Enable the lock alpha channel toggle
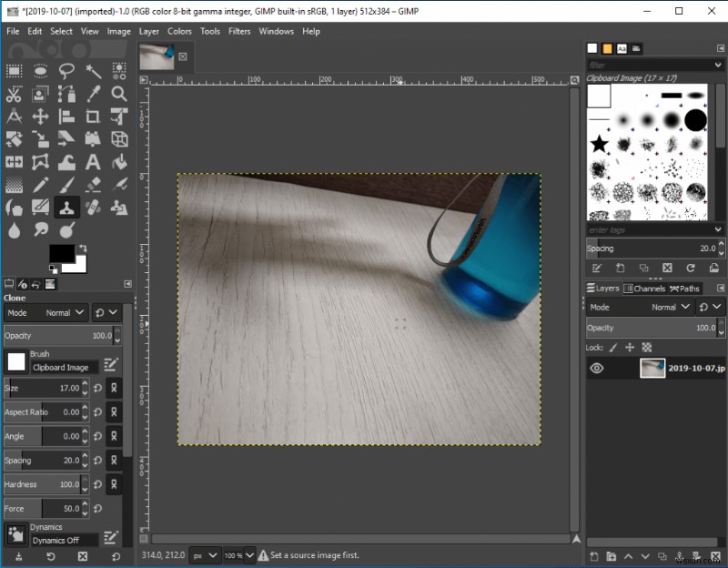Viewport: 728px width, 568px height. 647,348
